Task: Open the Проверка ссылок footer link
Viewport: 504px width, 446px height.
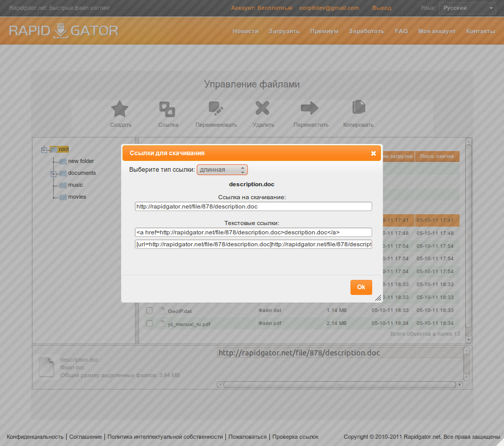Action: (x=295, y=437)
